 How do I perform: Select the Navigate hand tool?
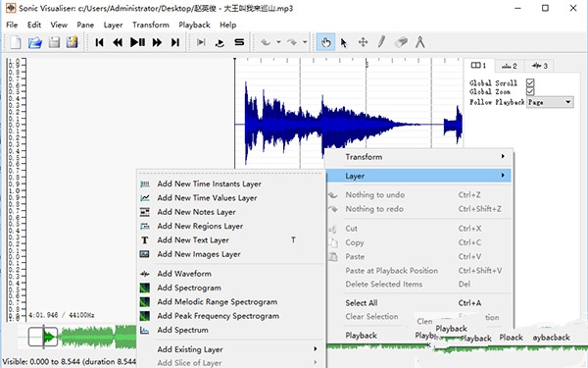click(325, 42)
